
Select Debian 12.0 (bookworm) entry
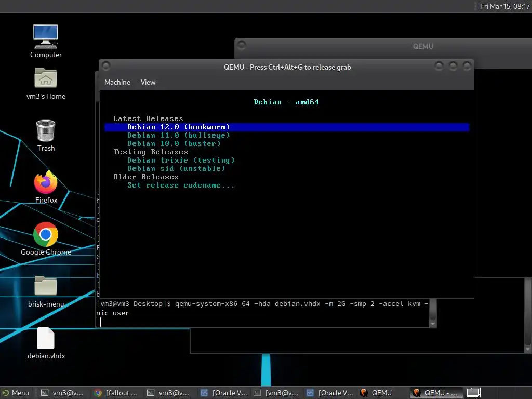click(x=287, y=127)
